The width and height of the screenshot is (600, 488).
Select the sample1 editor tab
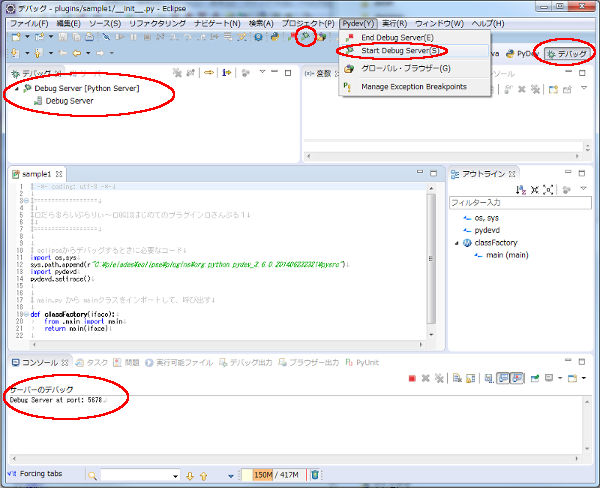coord(37,174)
